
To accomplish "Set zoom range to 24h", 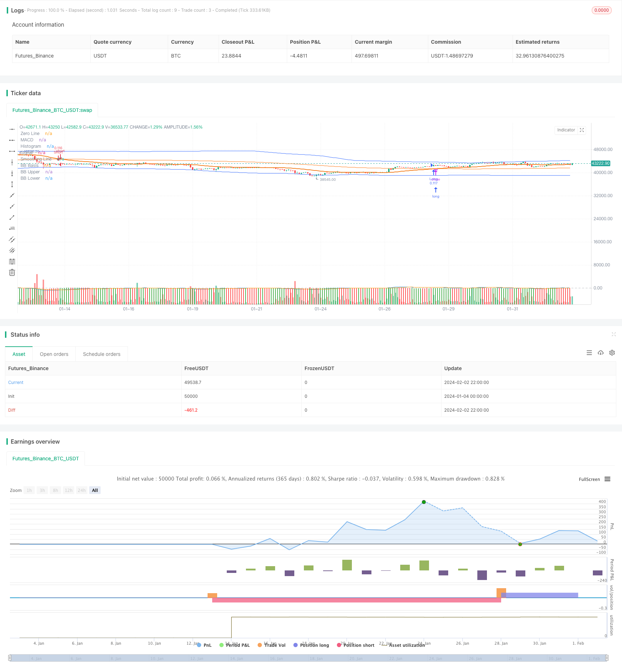I will click(x=82, y=490).
